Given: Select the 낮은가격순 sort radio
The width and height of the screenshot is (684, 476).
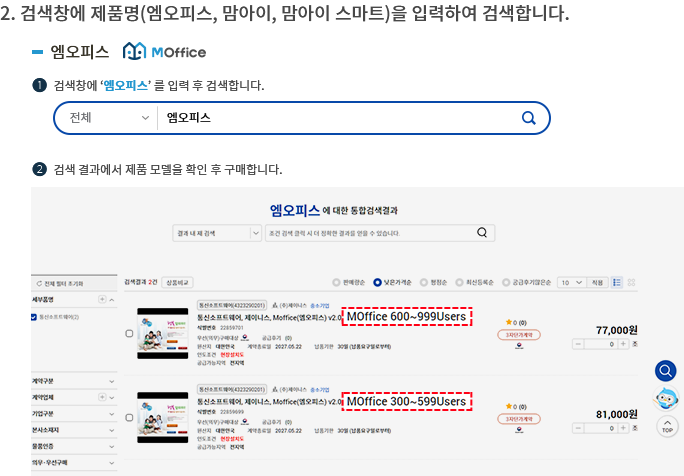Looking at the screenshot, I should pos(377,283).
